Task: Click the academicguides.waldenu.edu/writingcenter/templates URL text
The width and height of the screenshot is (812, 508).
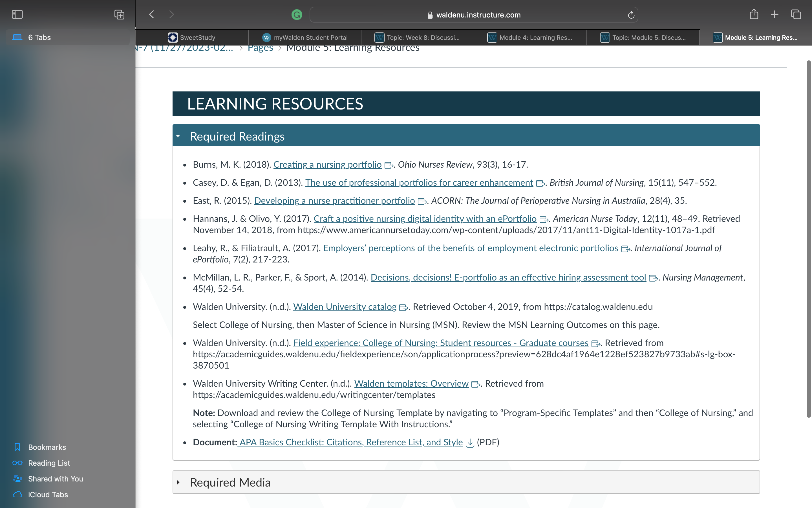Action: click(314, 395)
